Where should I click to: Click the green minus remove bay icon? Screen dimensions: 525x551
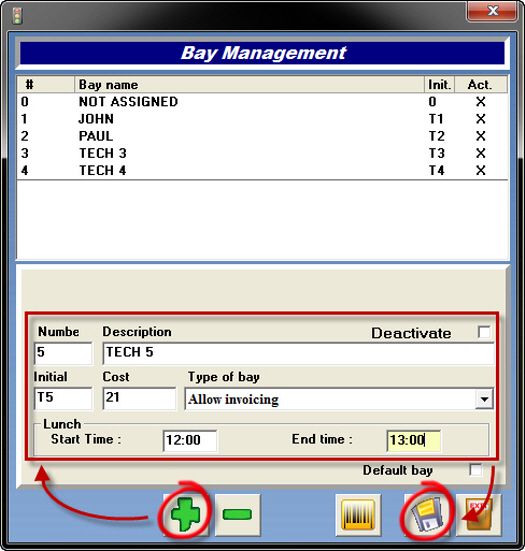237,514
